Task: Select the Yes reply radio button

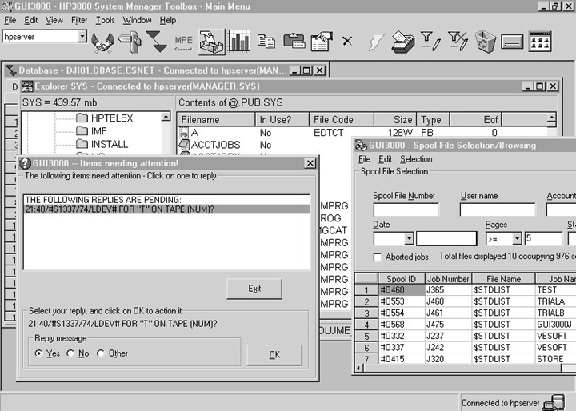Action: coord(38,353)
